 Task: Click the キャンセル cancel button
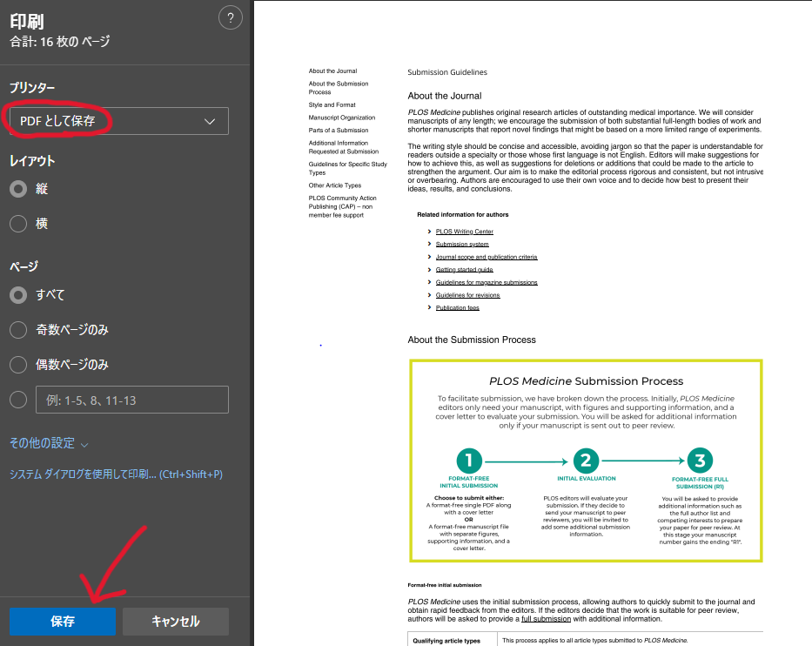pos(176,621)
